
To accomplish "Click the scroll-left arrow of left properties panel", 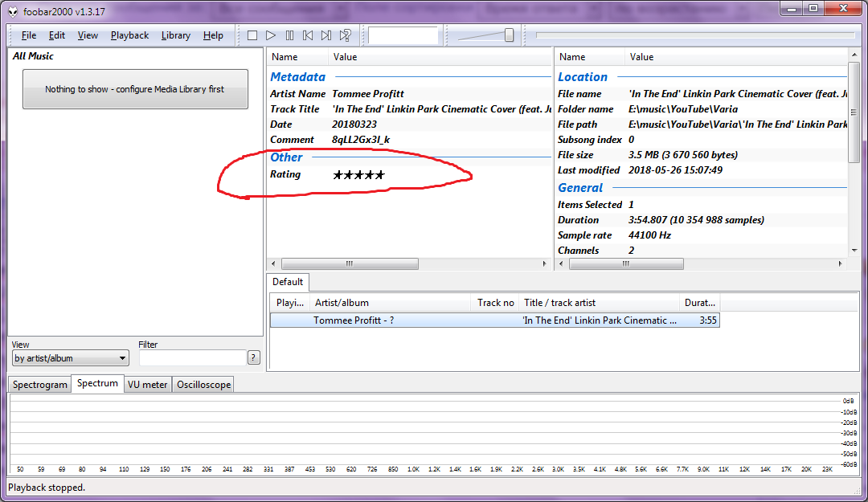I will [x=273, y=264].
